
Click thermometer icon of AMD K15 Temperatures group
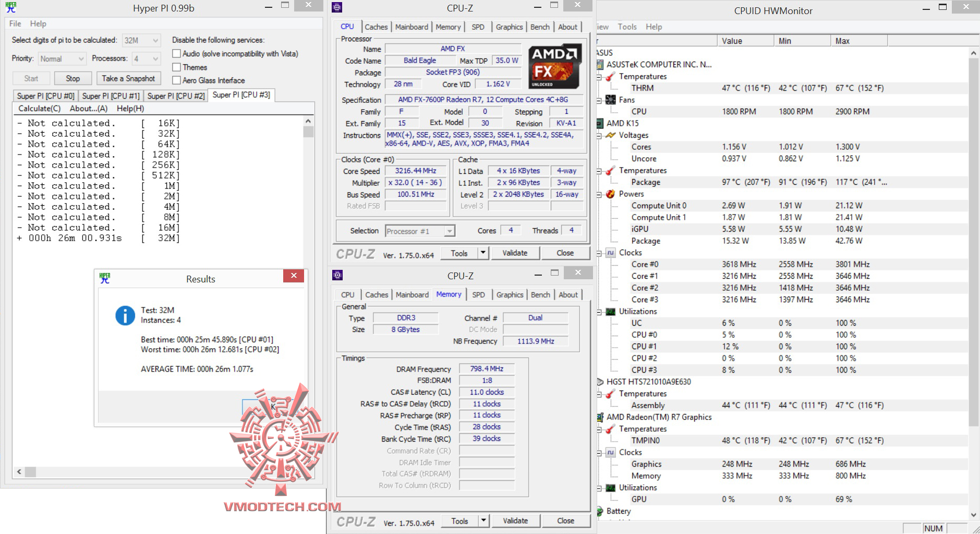point(610,170)
